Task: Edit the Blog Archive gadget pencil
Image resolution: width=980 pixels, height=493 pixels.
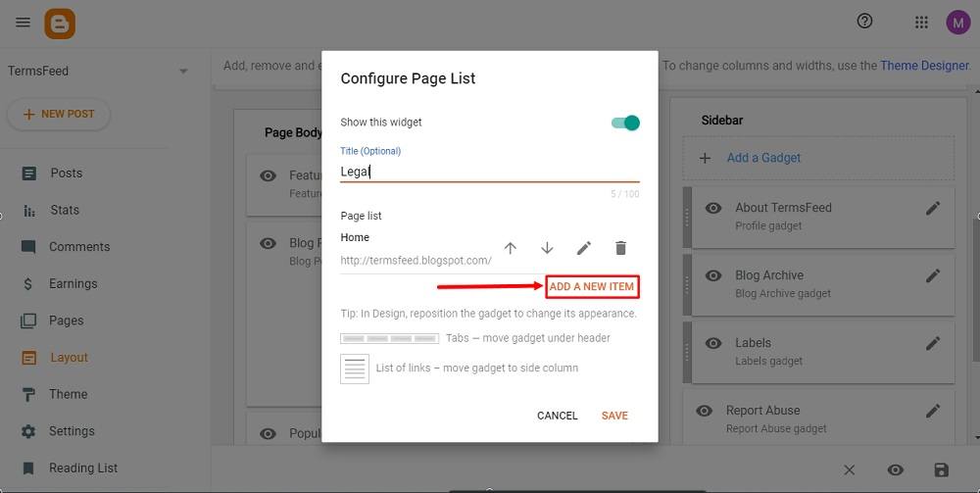Action: pyautogui.click(x=933, y=275)
